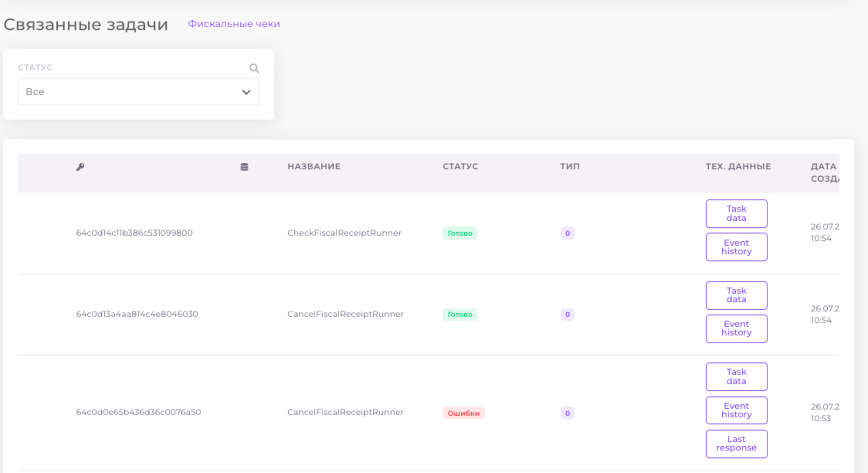Viewport: 868px width, 473px height.
Task: Open Task data for CheckFiscalReceiptRunner row
Action: click(x=736, y=214)
